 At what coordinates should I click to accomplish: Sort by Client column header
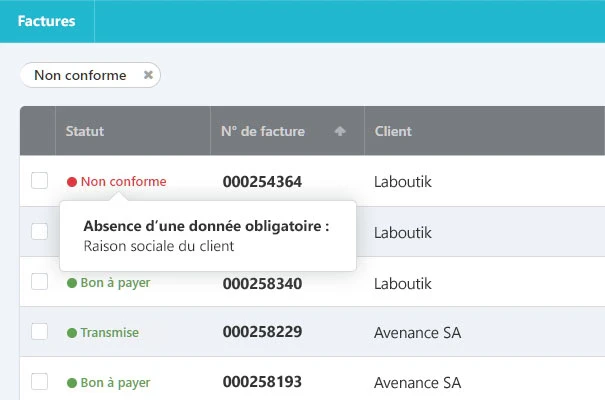coord(393,131)
